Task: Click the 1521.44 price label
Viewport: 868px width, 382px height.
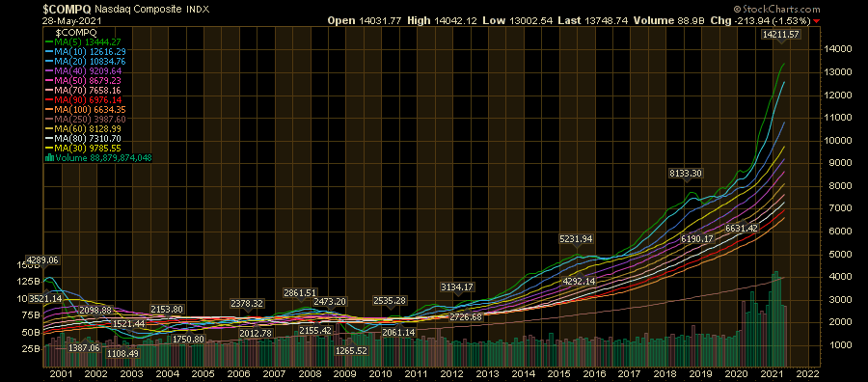Action: tap(128, 323)
